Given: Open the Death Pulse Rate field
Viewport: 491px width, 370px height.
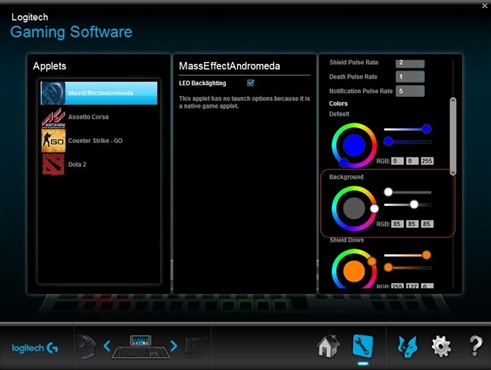Looking at the screenshot, I should (410, 77).
